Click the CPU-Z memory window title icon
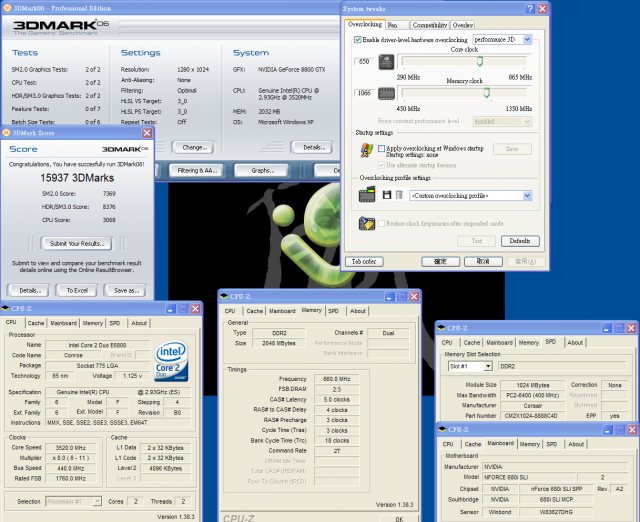Screen dimensions: 640x522 [224, 296]
